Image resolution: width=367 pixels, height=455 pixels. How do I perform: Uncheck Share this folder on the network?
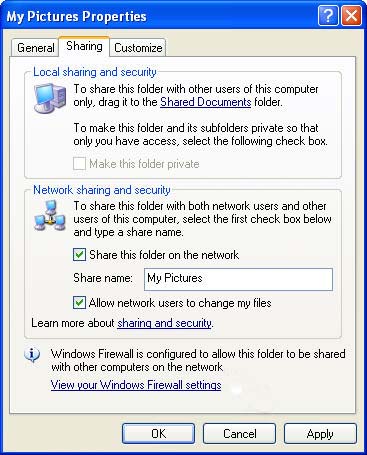79,255
